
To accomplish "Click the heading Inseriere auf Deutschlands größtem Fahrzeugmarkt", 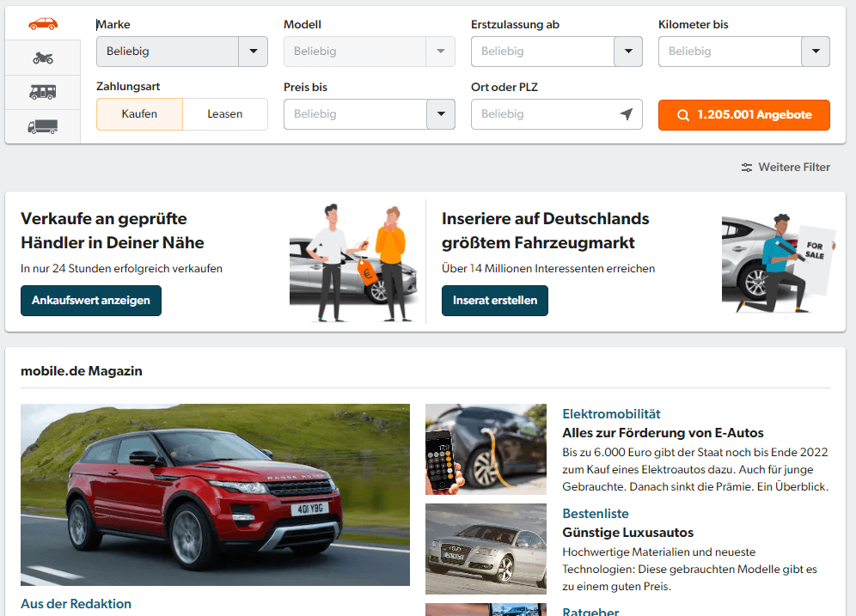I will tap(546, 231).
